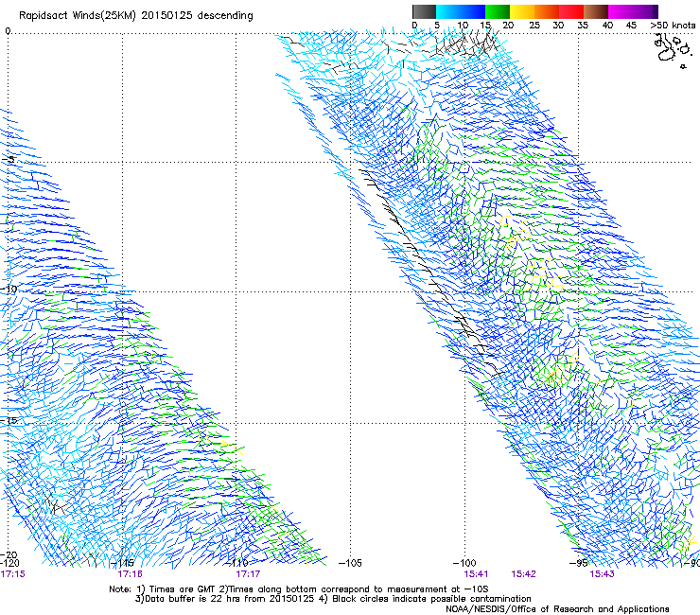Click the '25' legend scale number

(x=534, y=25)
